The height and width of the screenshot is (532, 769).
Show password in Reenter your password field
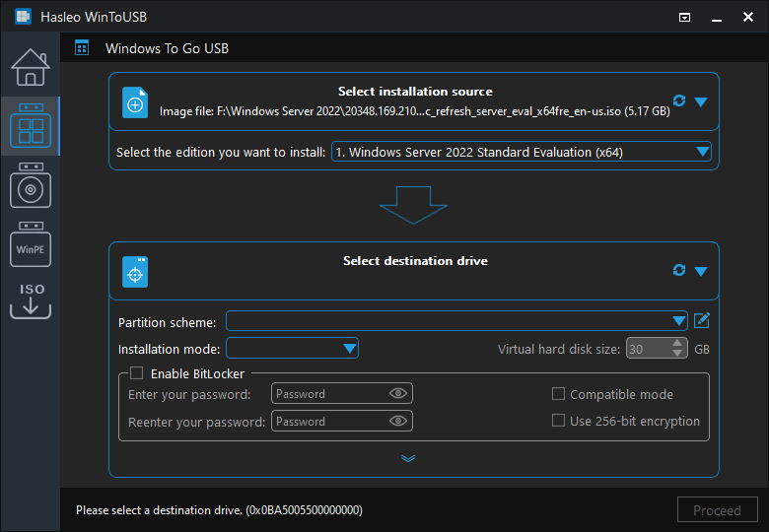pyautogui.click(x=398, y=421)
